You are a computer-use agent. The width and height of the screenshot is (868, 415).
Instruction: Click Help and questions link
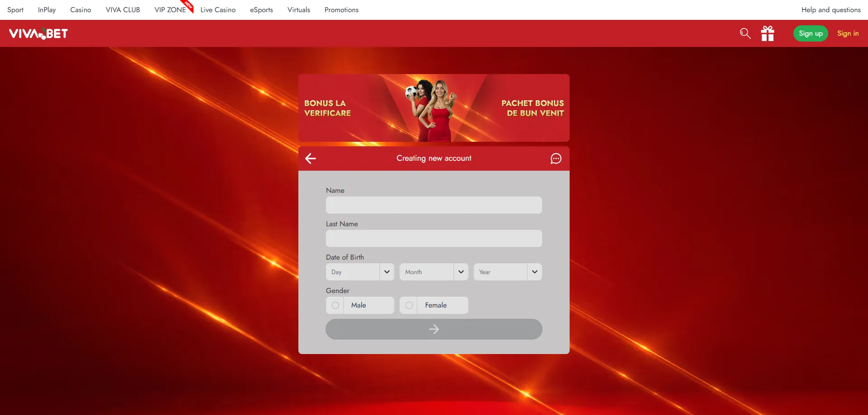pyautogui.click(x=831, y=10)
